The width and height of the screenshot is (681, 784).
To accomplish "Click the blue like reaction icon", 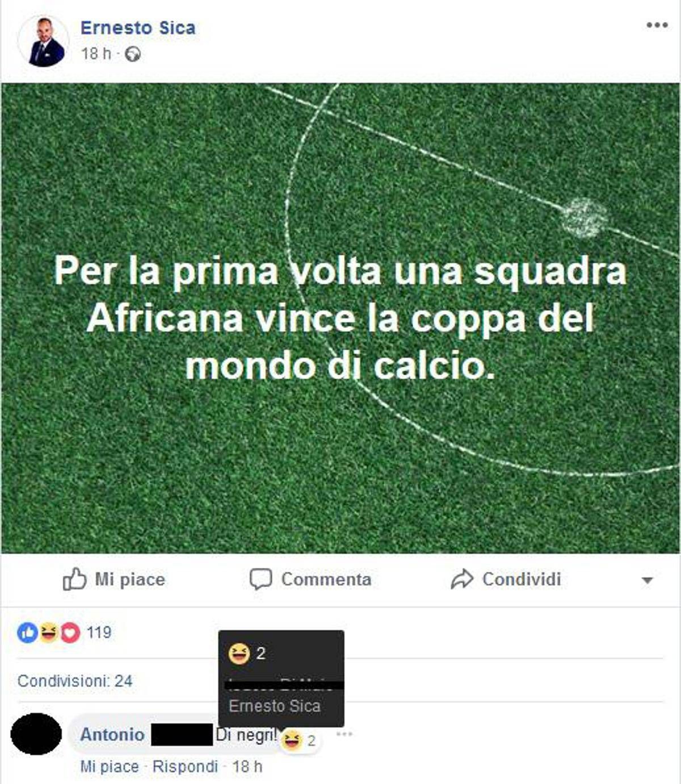I will (27, 632).
